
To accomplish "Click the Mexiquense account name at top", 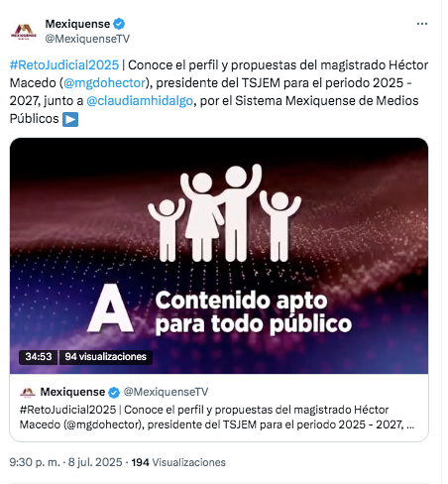I will (77, 24).
